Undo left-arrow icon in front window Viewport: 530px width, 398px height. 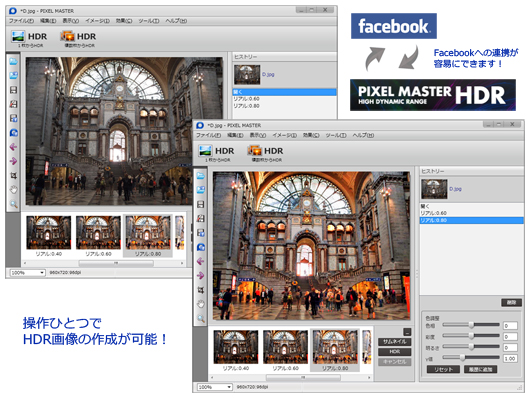point(201,261)
